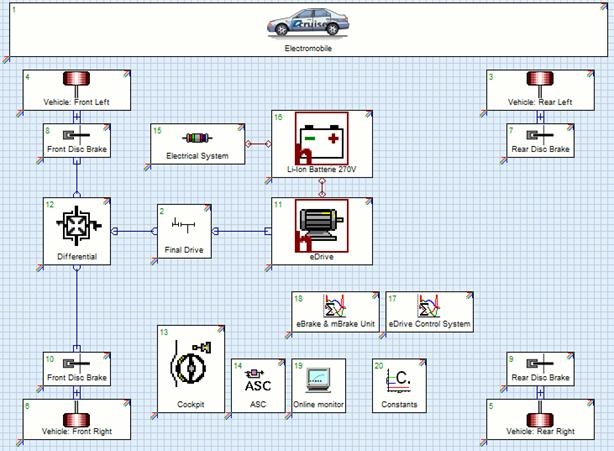Click the 'Vehicle: Rear Left' label
The image size is (614, 451).
[540, 102]
